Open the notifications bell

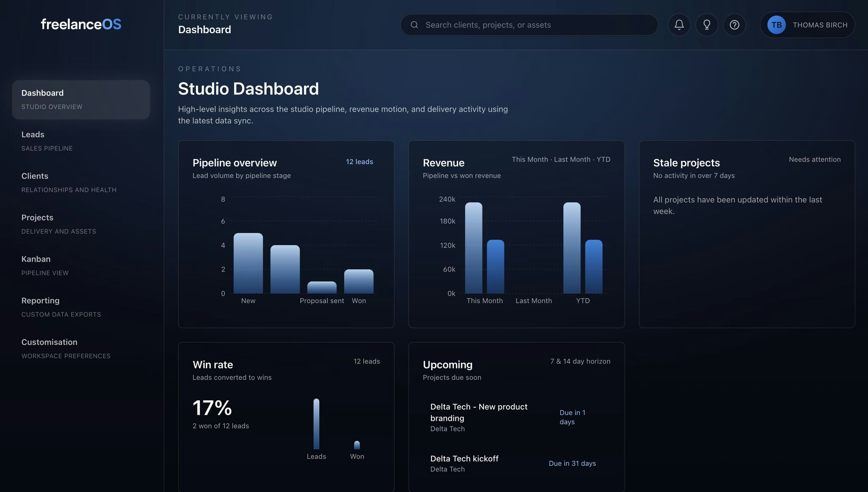(x=679, y=25)
